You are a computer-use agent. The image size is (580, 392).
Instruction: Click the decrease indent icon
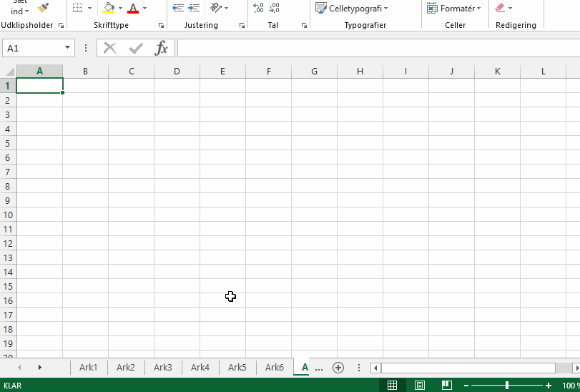pyautogui.click(x=178, y=8)
